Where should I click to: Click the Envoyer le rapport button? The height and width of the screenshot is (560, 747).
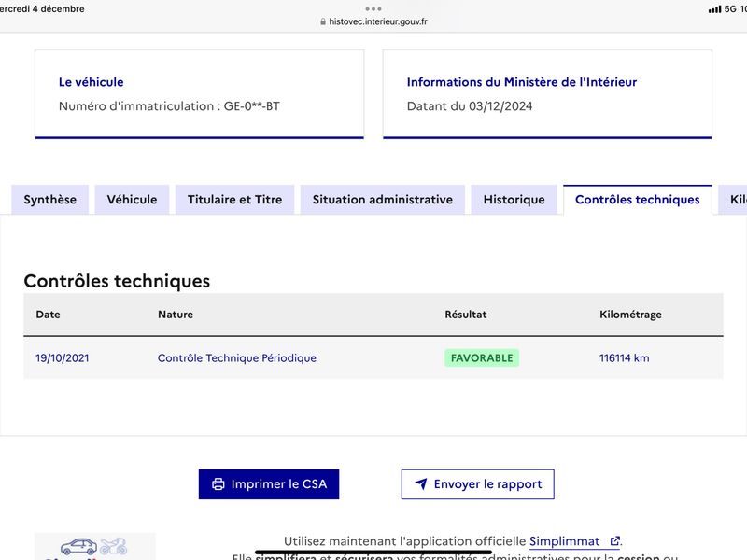(478, 484)
